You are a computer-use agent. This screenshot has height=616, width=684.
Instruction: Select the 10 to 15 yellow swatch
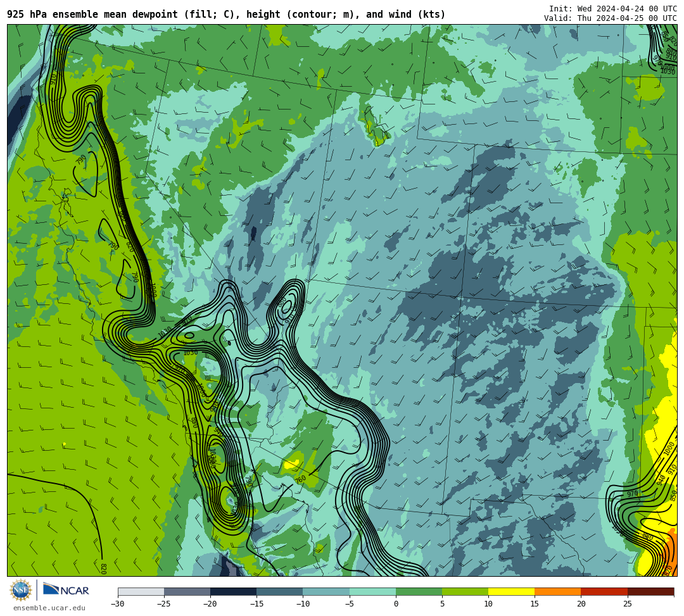(511, 591)
